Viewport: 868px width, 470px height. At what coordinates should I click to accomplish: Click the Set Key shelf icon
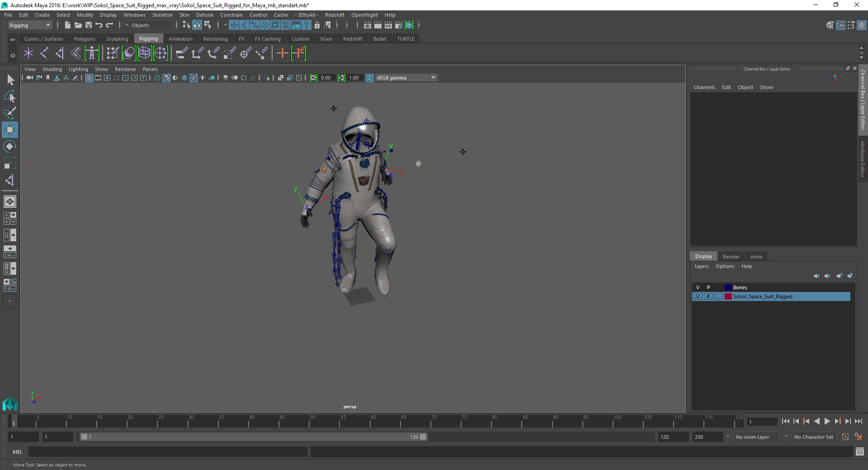click(283, 53)
